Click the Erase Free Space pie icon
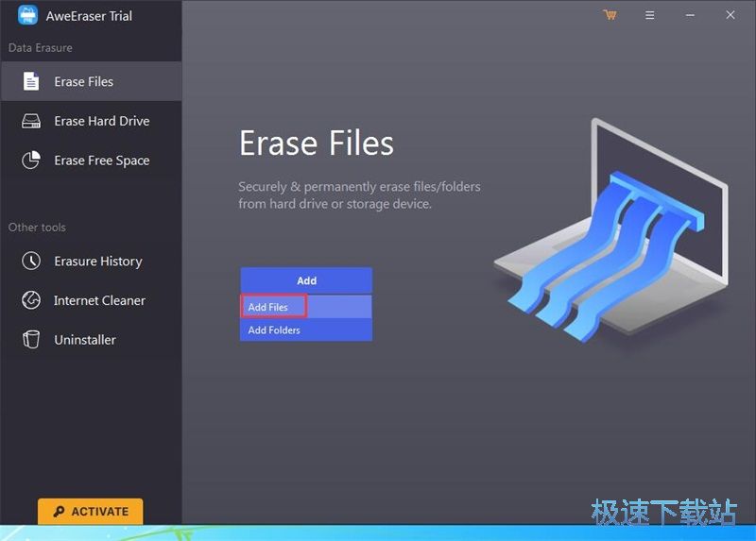Screen dimensions: 756x541 [x=31, y=160]
